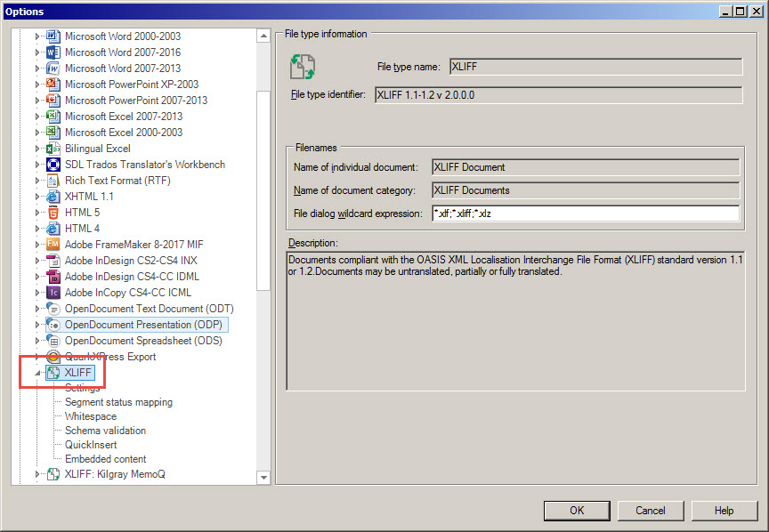Select the OpenDocument Text Document (ODT) icon
This screenshot has width=769, height=532.
[x=53, y=309]
